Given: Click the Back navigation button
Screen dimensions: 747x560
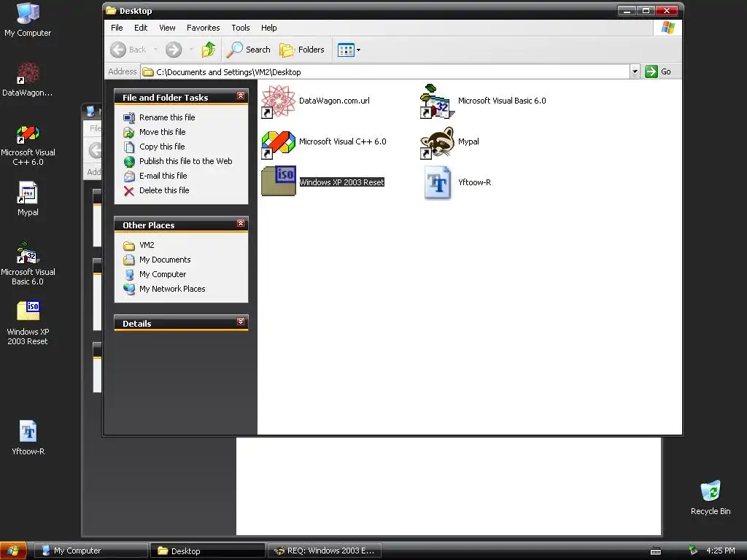Looking at the screenshot, I should [x=128, y=50].
